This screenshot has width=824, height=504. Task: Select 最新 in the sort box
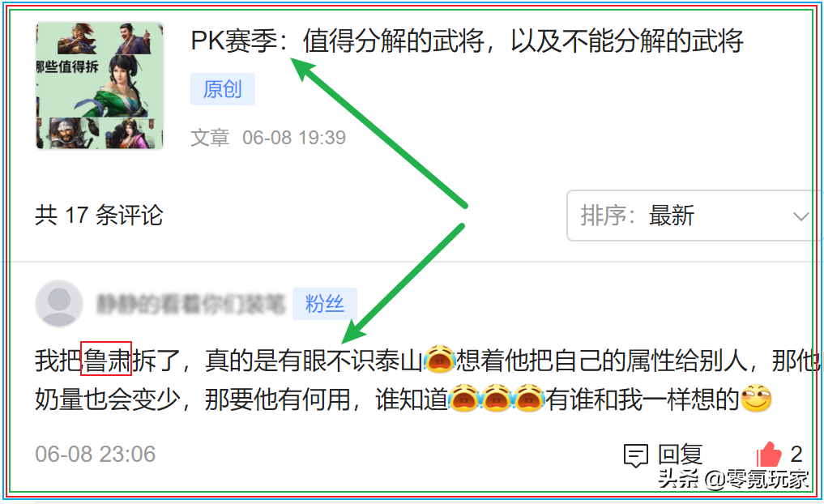point(672,216)
